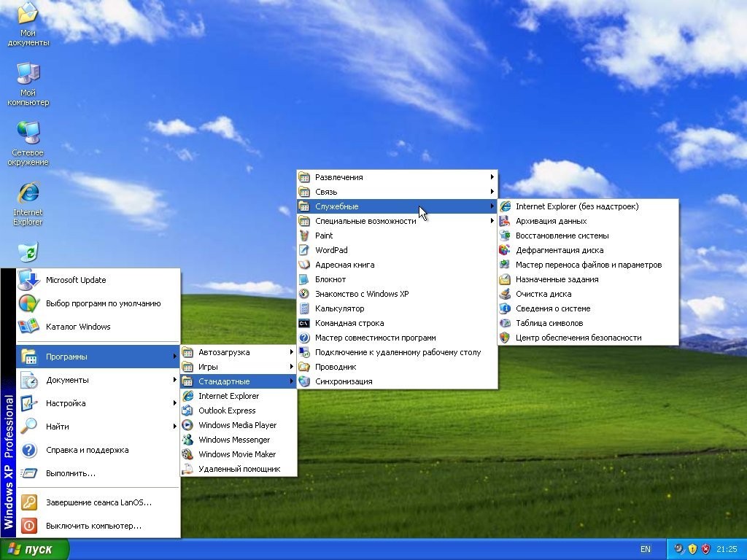Click the Windows Movie Maker icon
Viewport: 747px width, 560px height.
[187, 454]
